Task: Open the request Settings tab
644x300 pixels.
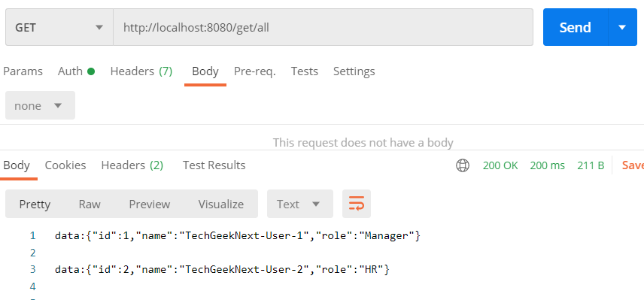Action: 354,71
